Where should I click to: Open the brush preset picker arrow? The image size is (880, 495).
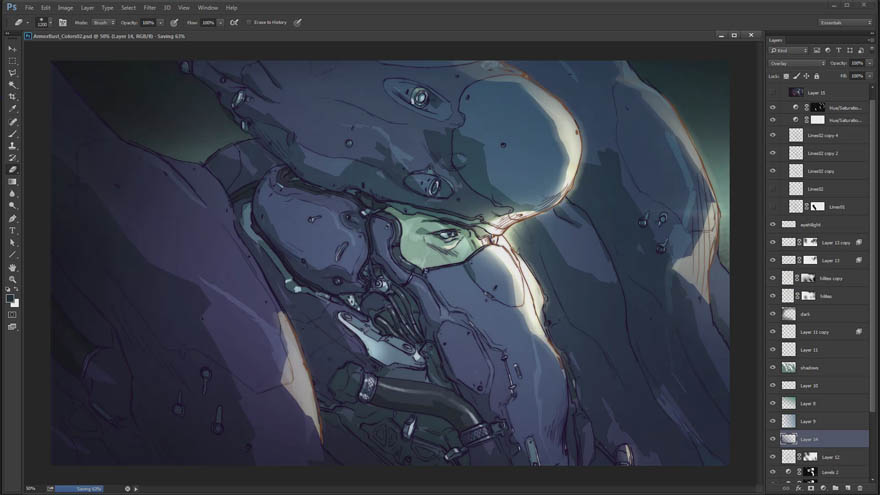50,22
